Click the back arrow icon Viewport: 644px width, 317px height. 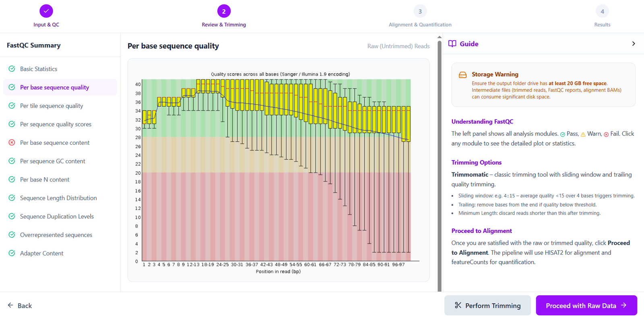point(10,305)
